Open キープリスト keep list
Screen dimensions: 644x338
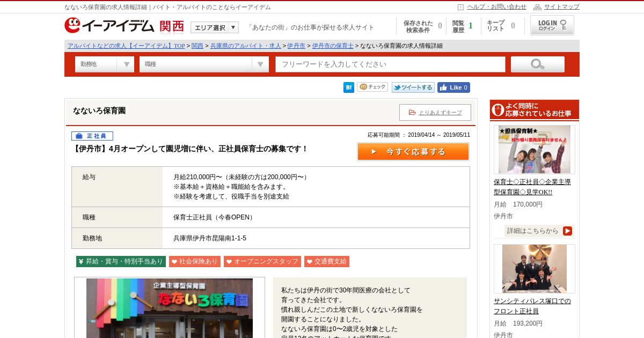(x=501, y=26)
